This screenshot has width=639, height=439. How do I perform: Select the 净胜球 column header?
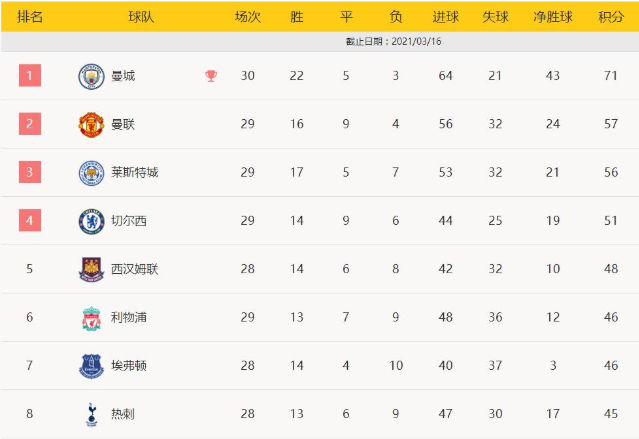click(553, 17)
